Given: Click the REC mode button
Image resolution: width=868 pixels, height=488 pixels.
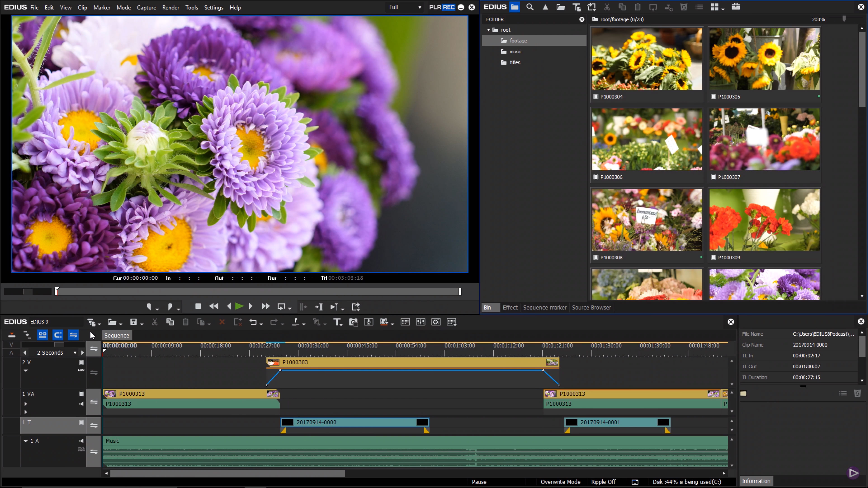Looking at the screenshot, I should tap(448, 7).
